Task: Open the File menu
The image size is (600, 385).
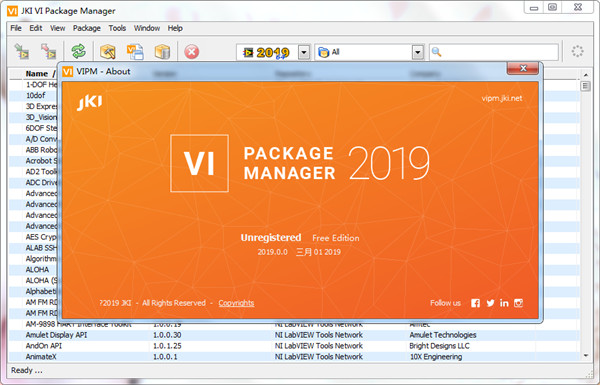Action: [x=16, y=28]
